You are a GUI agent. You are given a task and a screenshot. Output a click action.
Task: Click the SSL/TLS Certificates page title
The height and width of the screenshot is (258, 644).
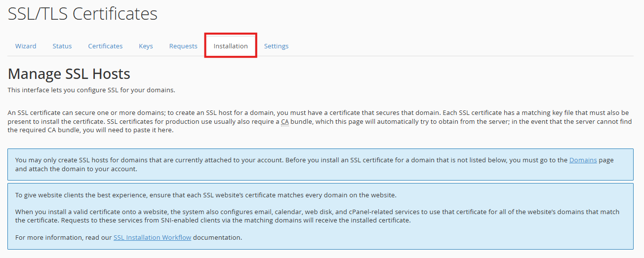coord(82,14)
